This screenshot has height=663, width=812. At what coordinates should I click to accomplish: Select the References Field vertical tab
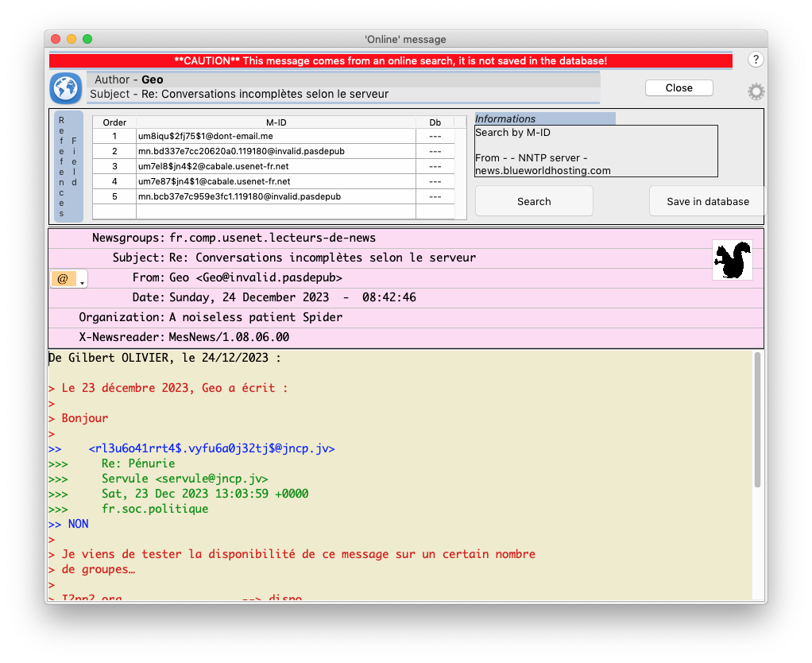click(68, 166)
